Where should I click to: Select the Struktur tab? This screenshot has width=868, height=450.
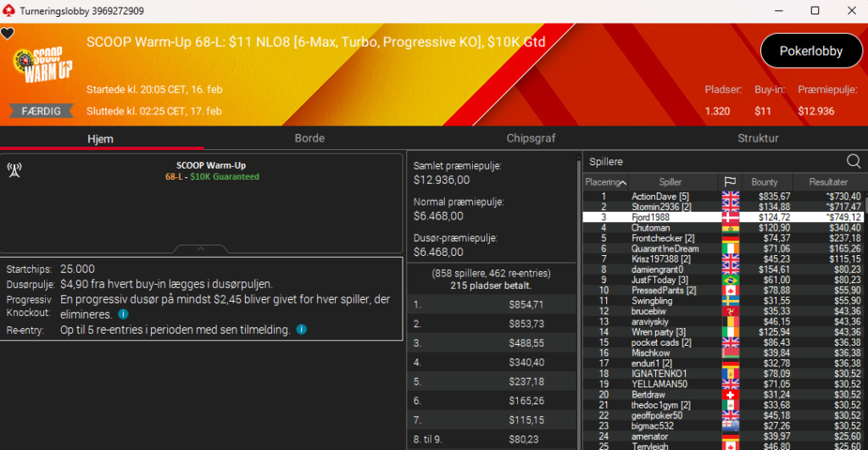coord(757,138)
